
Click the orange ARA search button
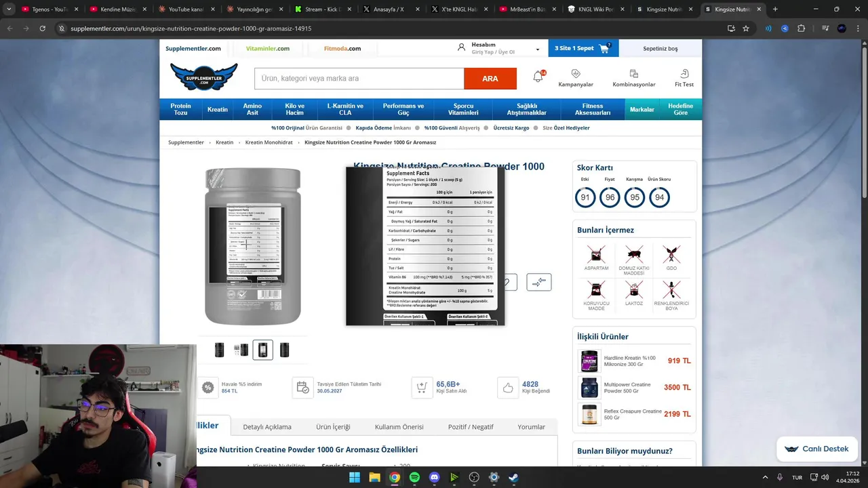[x=490, y=79]
